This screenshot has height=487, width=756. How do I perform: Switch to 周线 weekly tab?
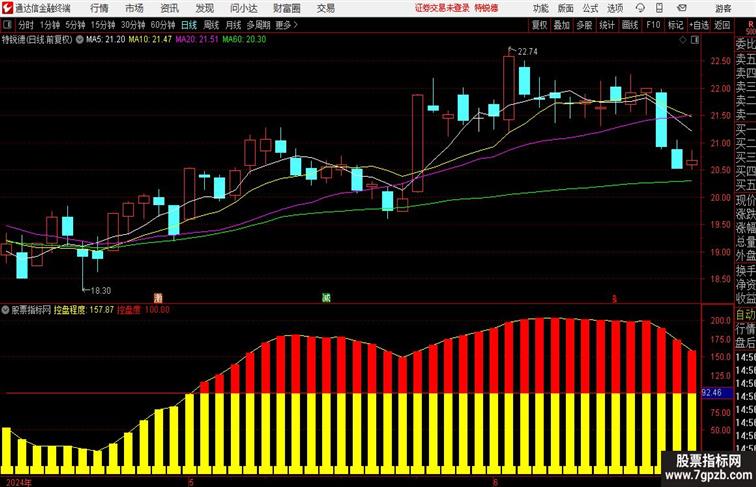click(211, 25)
